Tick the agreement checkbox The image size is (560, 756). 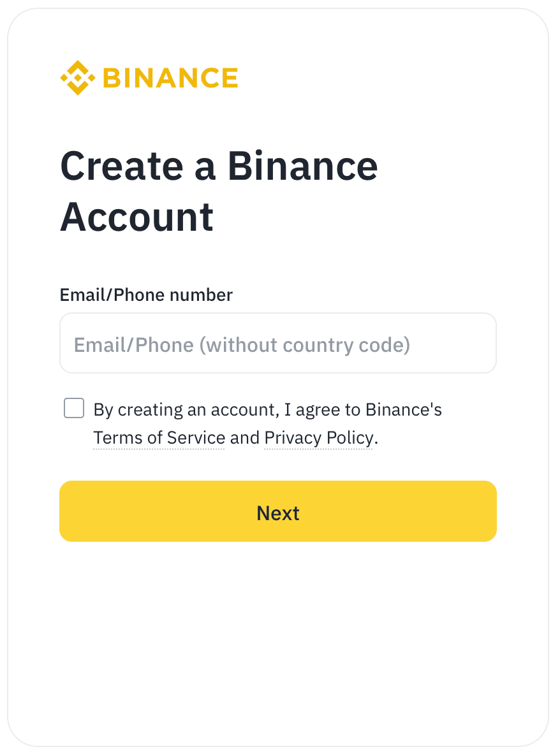click(74, 408)
